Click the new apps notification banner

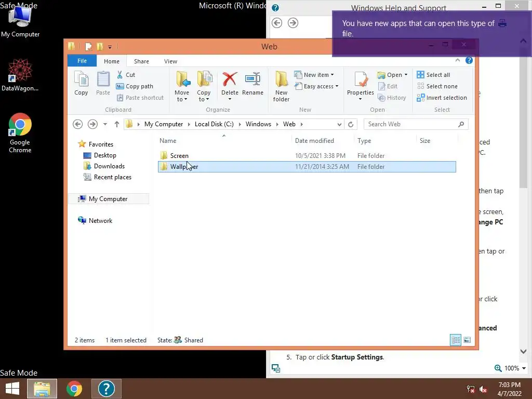point(431,33)
